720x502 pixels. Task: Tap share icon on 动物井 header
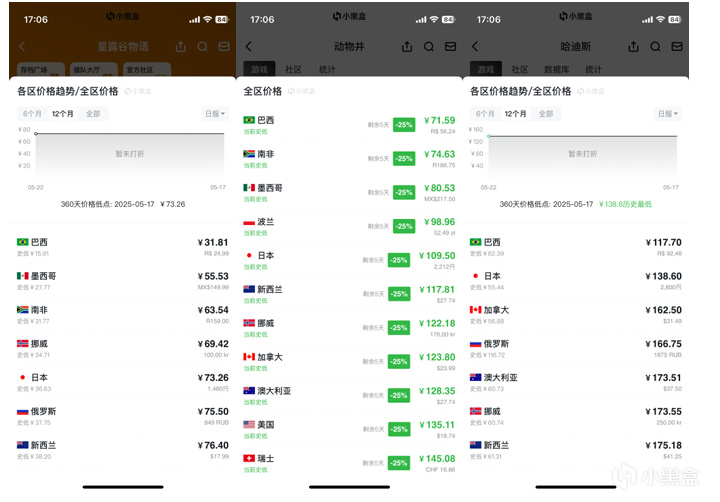(407, 46)
